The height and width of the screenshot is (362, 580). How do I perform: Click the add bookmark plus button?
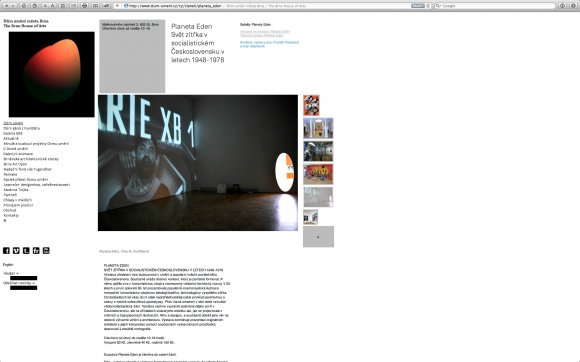[x=117, y=6]
